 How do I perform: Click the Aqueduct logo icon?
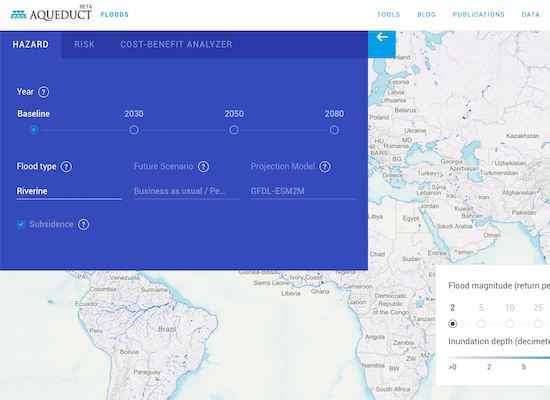(19, 15)
